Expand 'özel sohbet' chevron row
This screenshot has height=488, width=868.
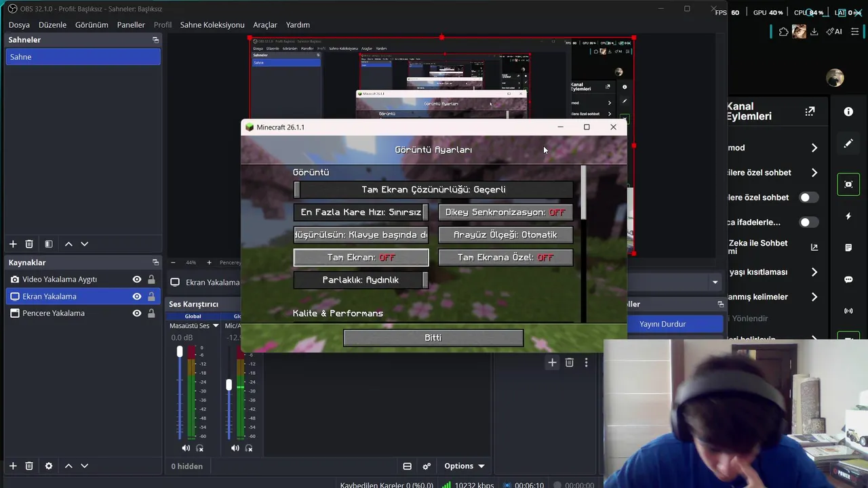[x=814, y=173]
